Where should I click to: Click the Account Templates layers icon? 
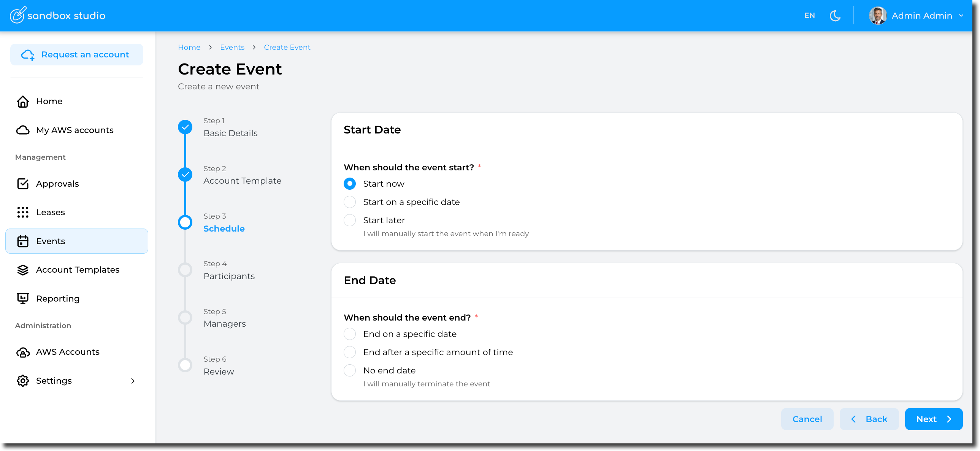23,270
